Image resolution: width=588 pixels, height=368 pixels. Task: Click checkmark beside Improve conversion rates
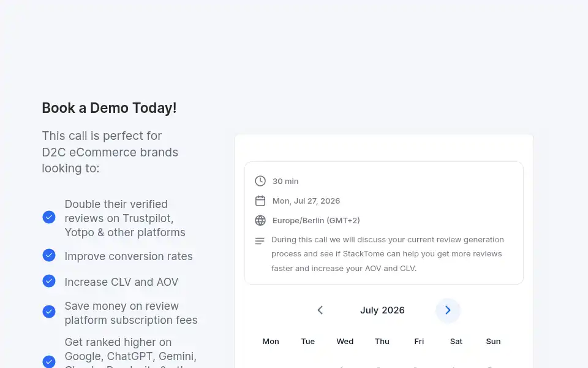tap(49, 255)
